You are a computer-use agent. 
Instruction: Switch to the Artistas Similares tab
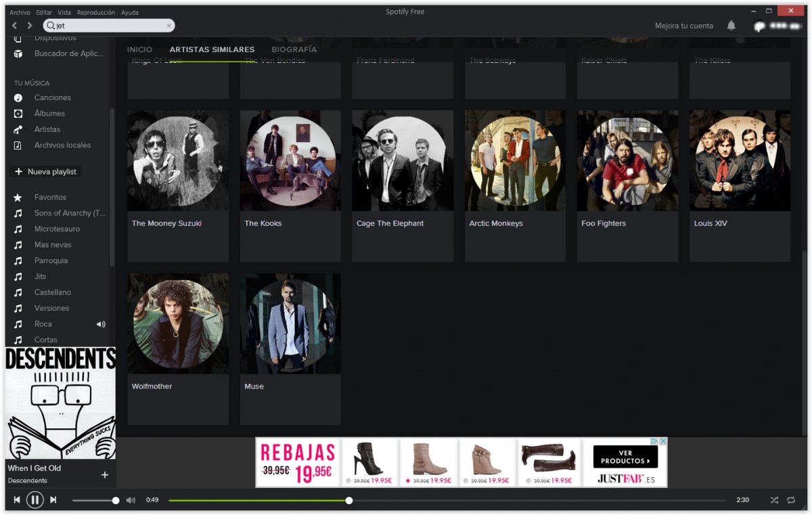coord(212,49)
